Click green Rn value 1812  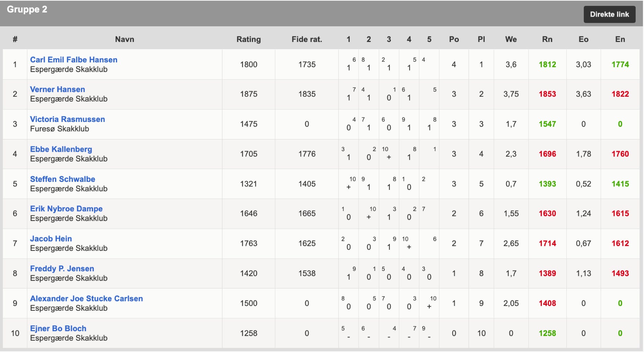[547, 64]
